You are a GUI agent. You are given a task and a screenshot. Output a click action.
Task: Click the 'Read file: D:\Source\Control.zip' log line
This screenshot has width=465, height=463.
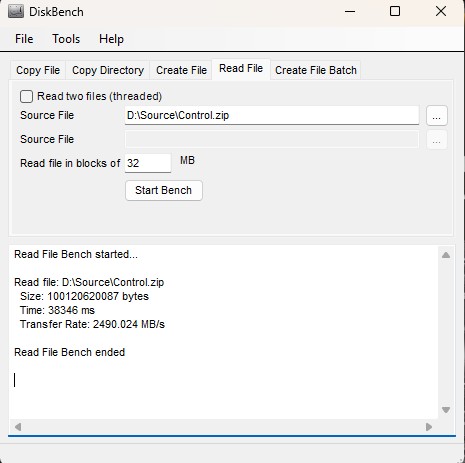click(x=89, y=282)
